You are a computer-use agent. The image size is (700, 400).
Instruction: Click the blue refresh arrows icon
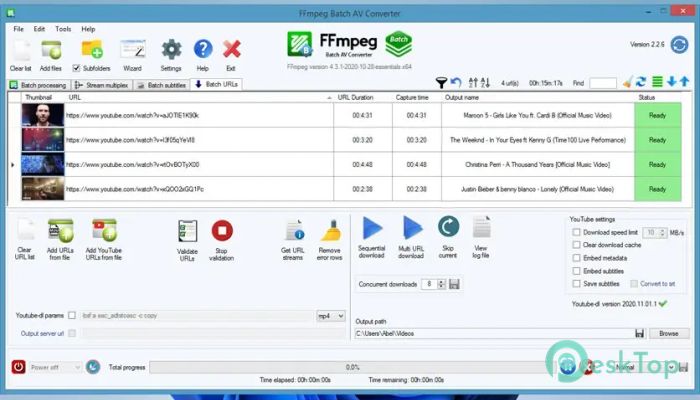[x=641, y=82]
